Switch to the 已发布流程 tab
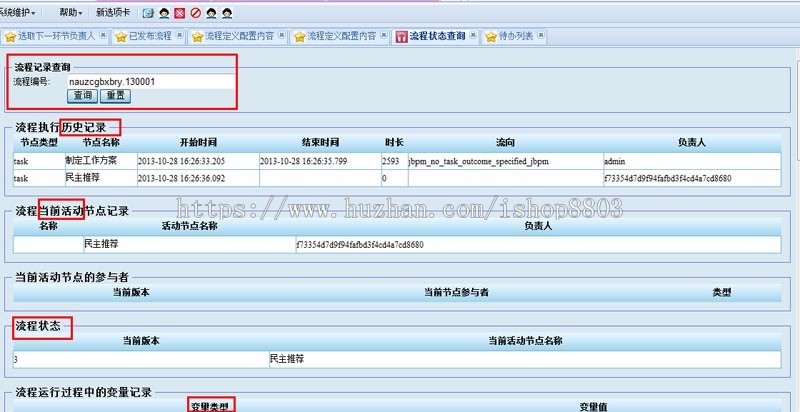 coord(150,36)
